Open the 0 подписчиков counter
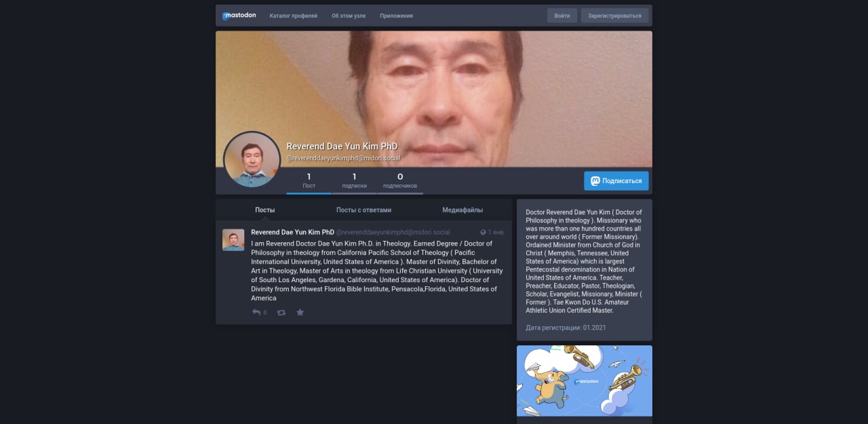This screenshot has width=868, height=424. pyautogui.click(x=400, y=180)
